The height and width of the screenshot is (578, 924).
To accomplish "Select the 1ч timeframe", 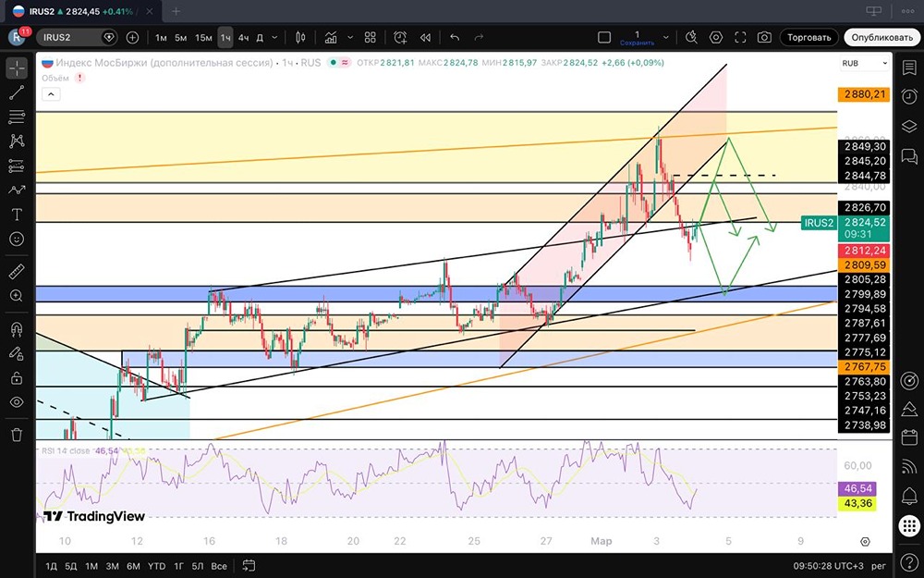I will click(225, 38).
